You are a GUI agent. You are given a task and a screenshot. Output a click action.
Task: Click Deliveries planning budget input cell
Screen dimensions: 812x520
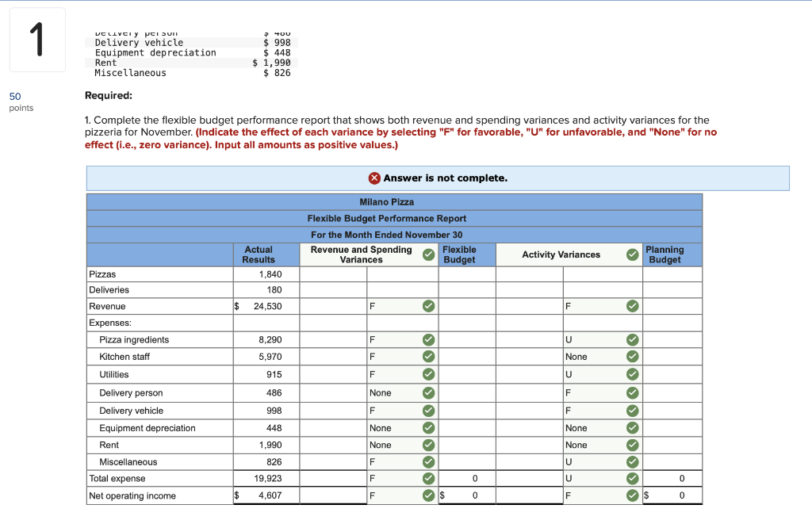coord(672,290)
